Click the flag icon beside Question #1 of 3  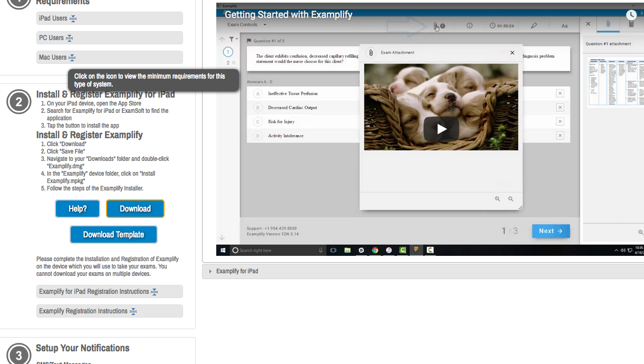249,41
